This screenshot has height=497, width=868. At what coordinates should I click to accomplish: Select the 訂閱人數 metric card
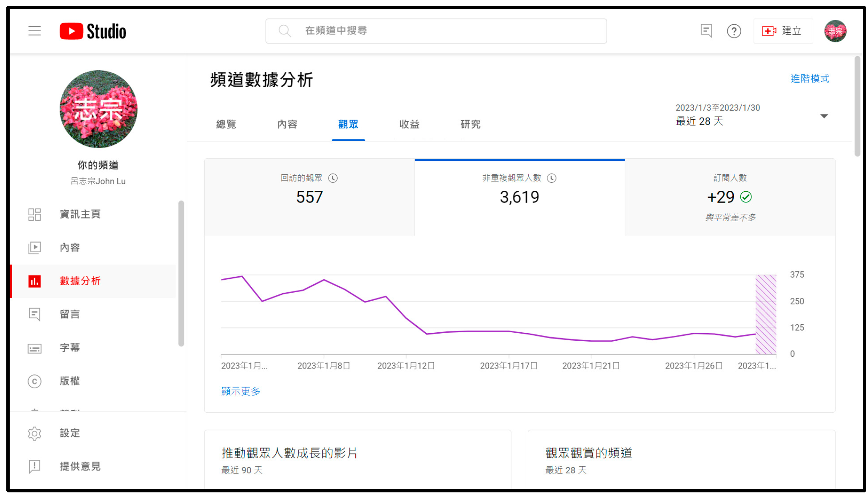click(730, 197)
